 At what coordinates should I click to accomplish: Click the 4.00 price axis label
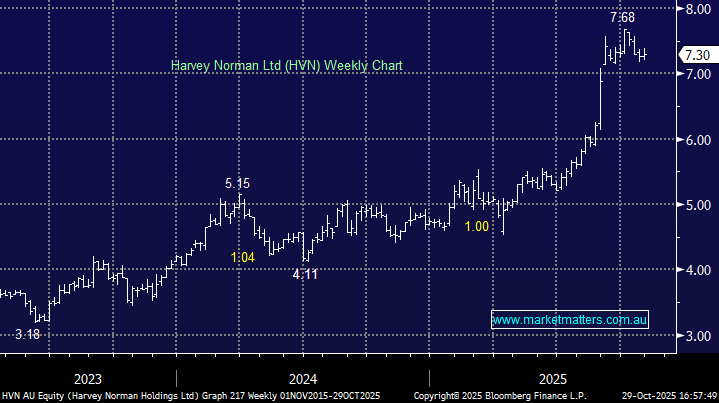[x=693, y=270]
